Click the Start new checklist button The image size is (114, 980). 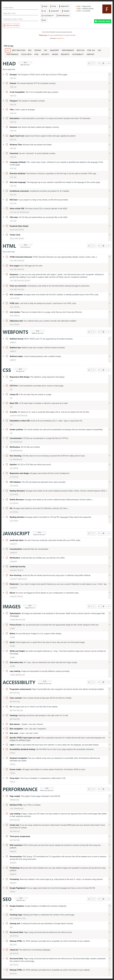pyautogui.click(x=11, y=25)
